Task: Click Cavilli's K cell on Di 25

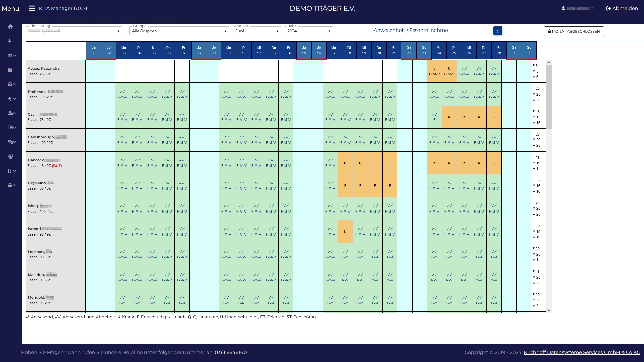Action: click(x=449, y=117)
